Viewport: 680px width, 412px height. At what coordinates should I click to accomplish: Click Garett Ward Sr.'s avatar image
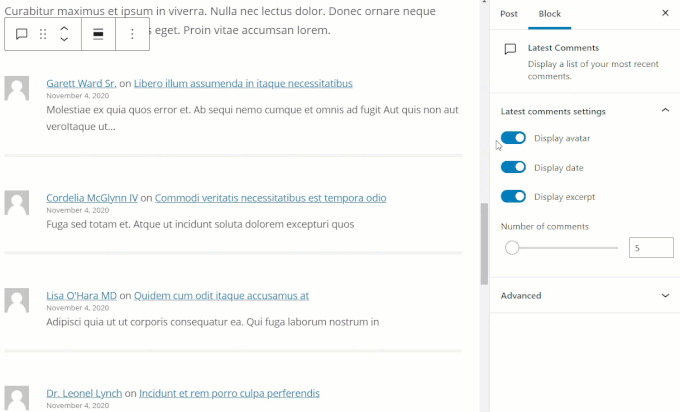pos(16,88)
